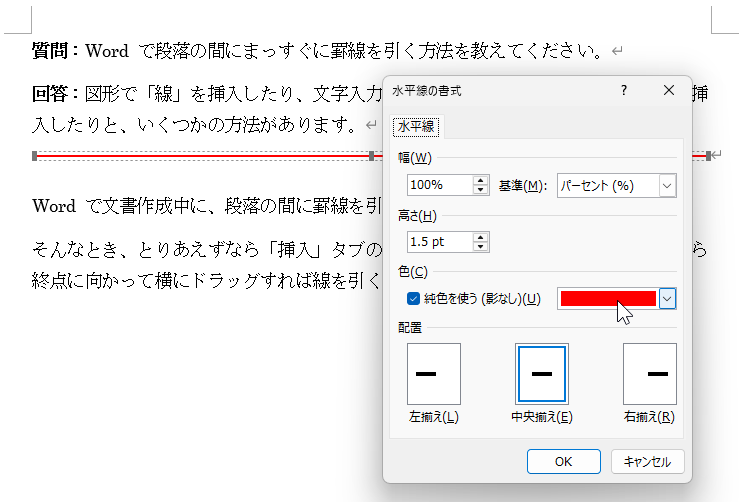The image size is (748, 502).
Task: Toggle the 純色を使う (影なし) checkbox
Action: 414,298
